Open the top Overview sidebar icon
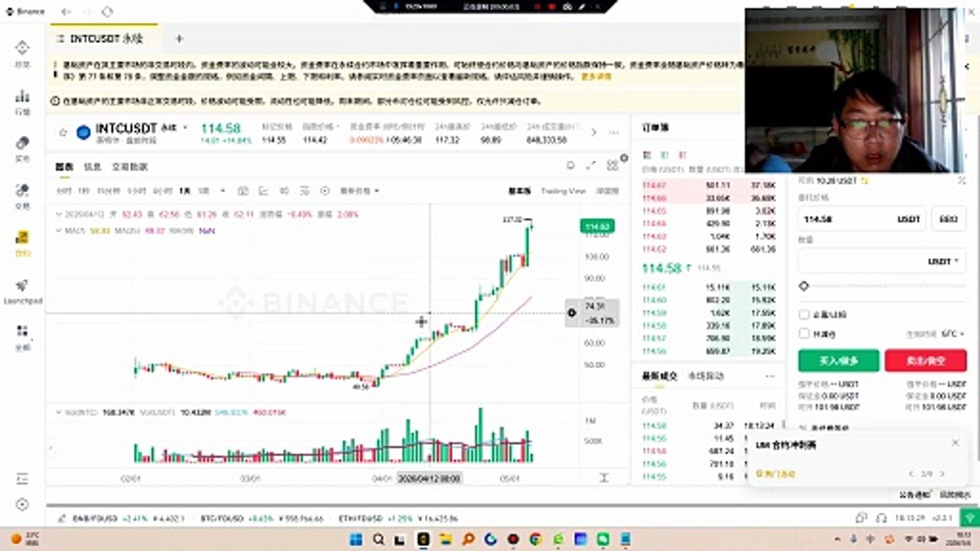This screenshot has height=551, width=980. pyautogui.click(x=22, y=48)
